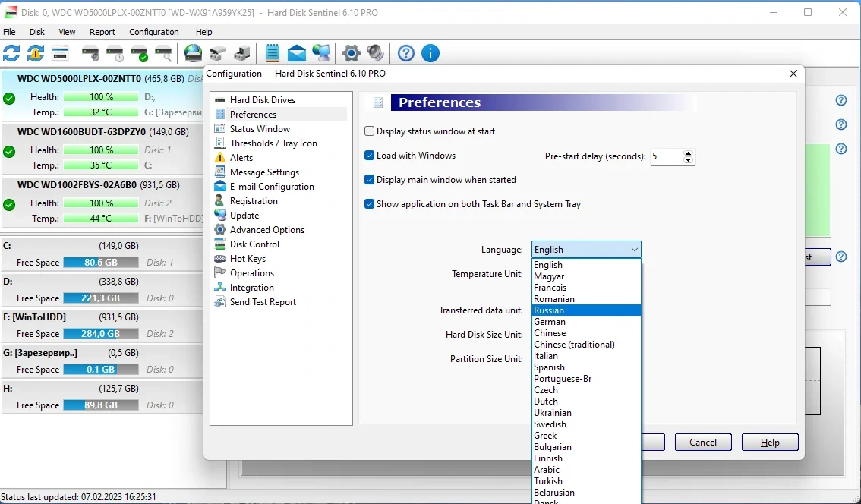Open Message Settings category
Screen dimensions: 861x504
click(x=264, y=172)
